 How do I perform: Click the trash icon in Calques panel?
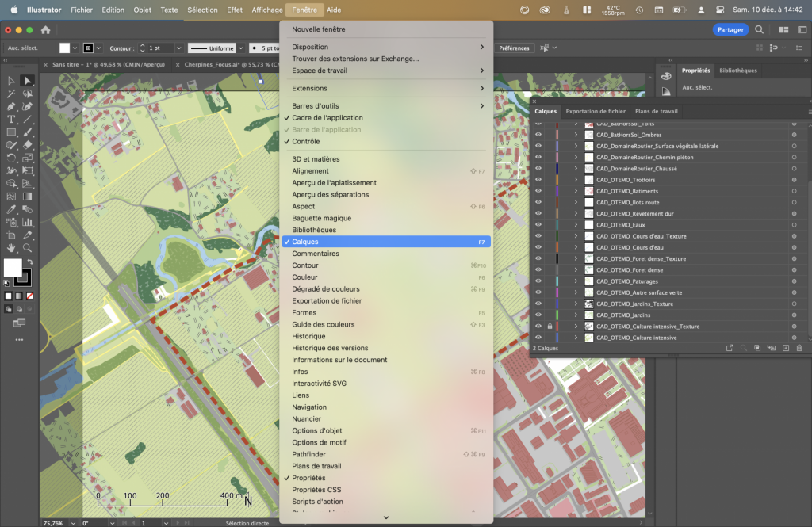(x=799, y=348)
